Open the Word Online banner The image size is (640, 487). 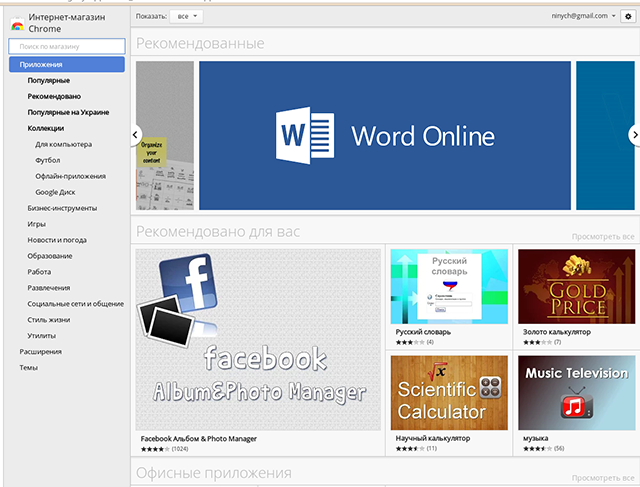(x=384, y=136)
